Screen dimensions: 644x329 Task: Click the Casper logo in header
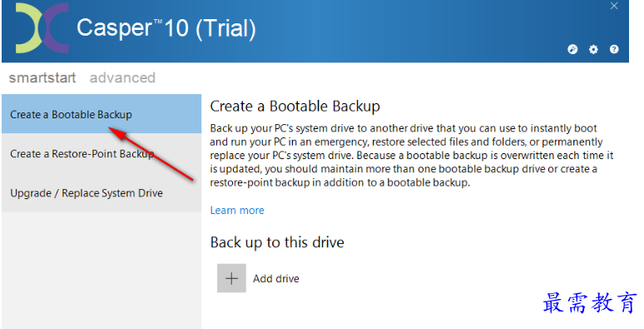[42, 28]
